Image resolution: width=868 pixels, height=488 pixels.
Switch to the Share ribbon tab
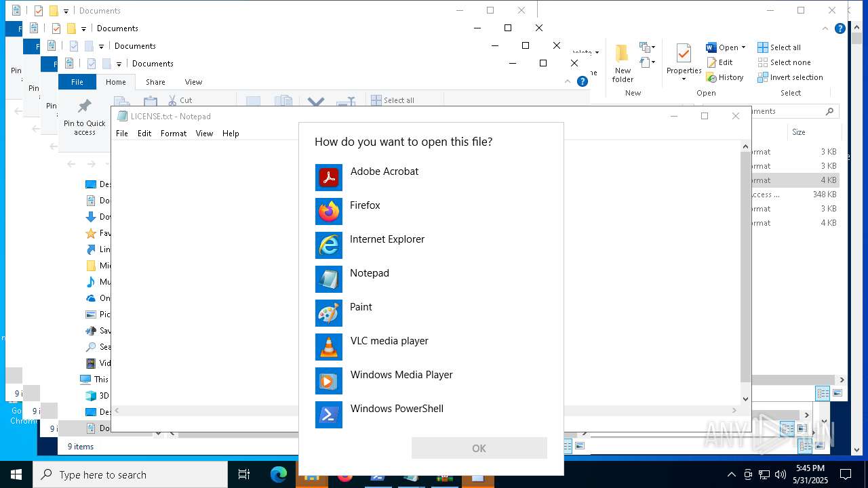click(x=155, y=82)
